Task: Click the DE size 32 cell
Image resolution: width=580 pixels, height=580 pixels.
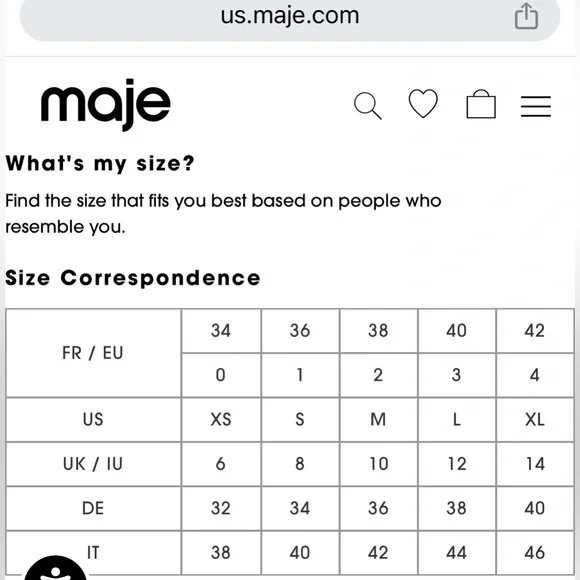Action: pyautogui.click(x=221, y=508)
